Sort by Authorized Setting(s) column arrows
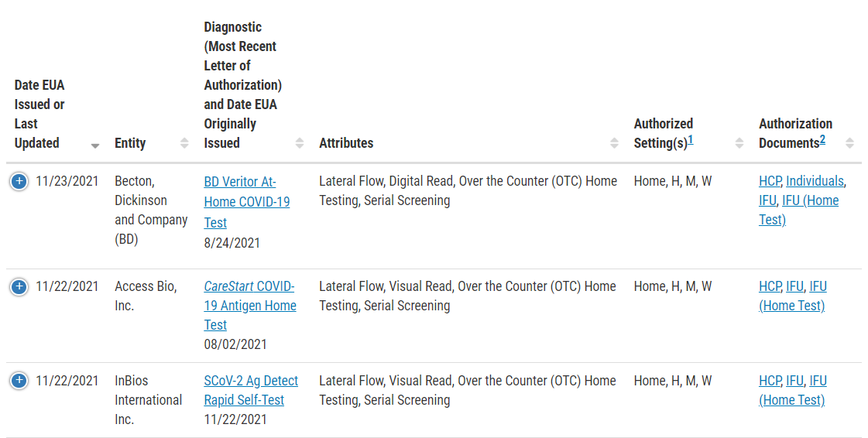Image resolution: width=868 pixels, height=438 pixels. (739, 143)
